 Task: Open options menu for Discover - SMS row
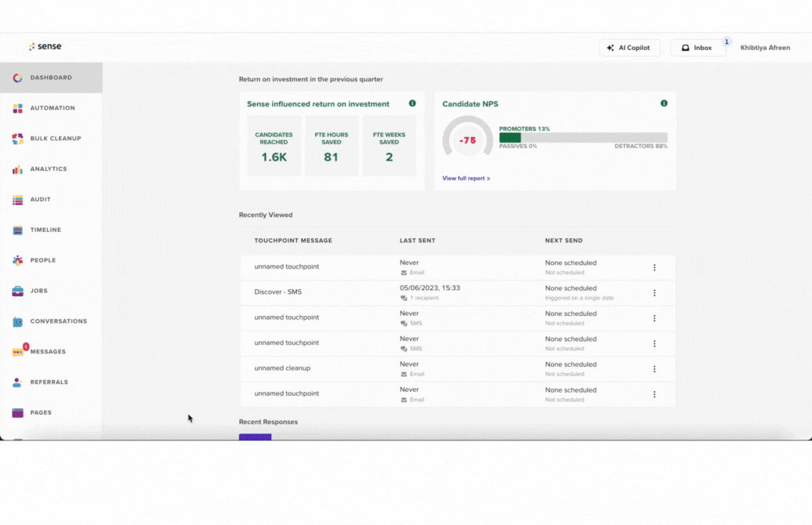[x=654, y=293]
